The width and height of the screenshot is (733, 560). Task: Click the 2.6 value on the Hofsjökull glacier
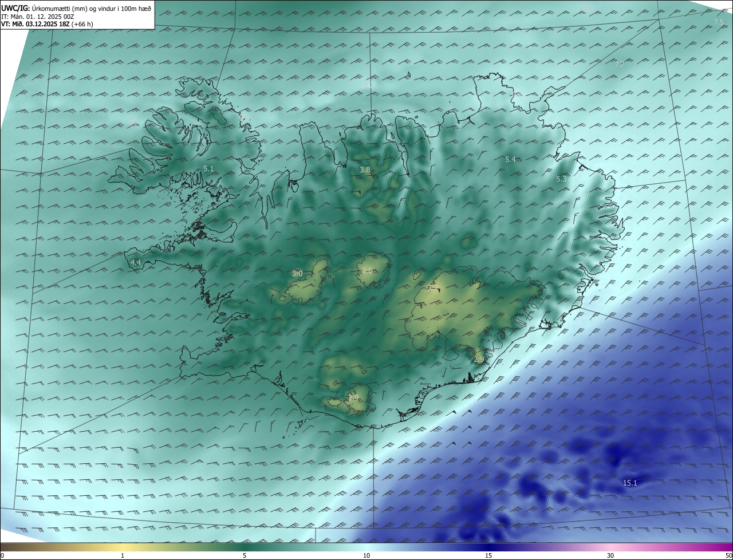(x=367, y=270)
